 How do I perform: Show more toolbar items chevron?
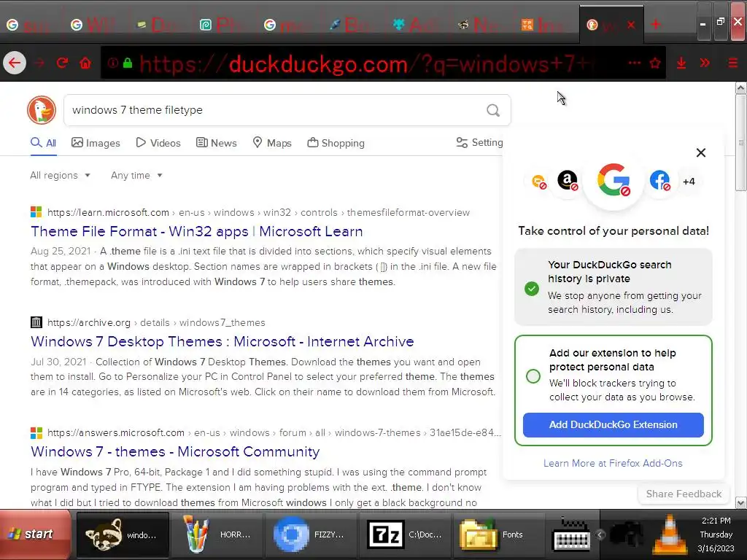[x=705, y=63]
